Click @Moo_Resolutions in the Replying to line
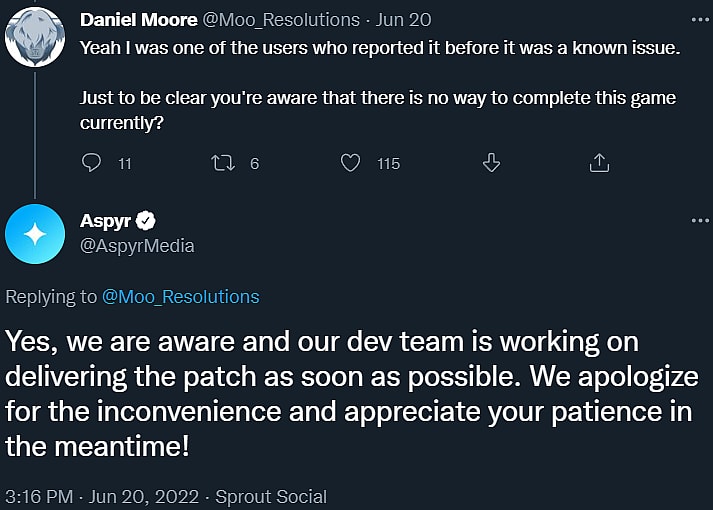713x510 pixels. [x=180, y=296]
